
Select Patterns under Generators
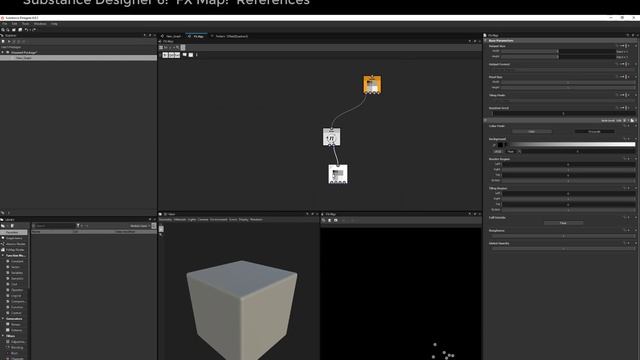pyautogui.click(x=16, y=330)
